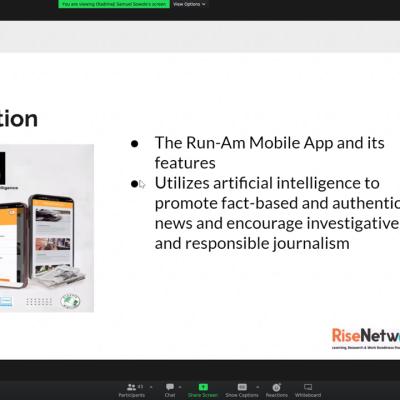The height and width of the screenshot is (400, 400).
Task: Click the phone mockup image in the slide
Action: [x=47, y=228]
